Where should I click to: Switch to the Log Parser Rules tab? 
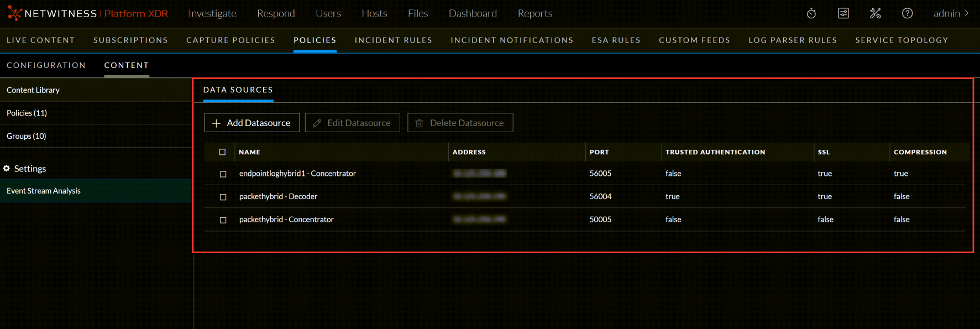793,40
